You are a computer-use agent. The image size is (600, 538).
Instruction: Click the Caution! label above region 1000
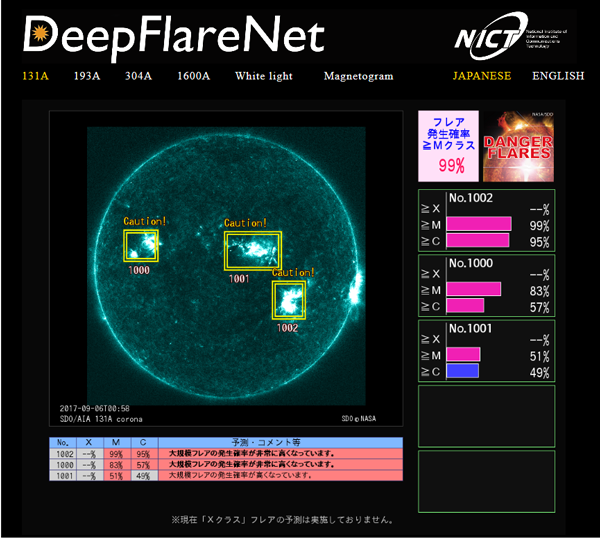point(144,221)
